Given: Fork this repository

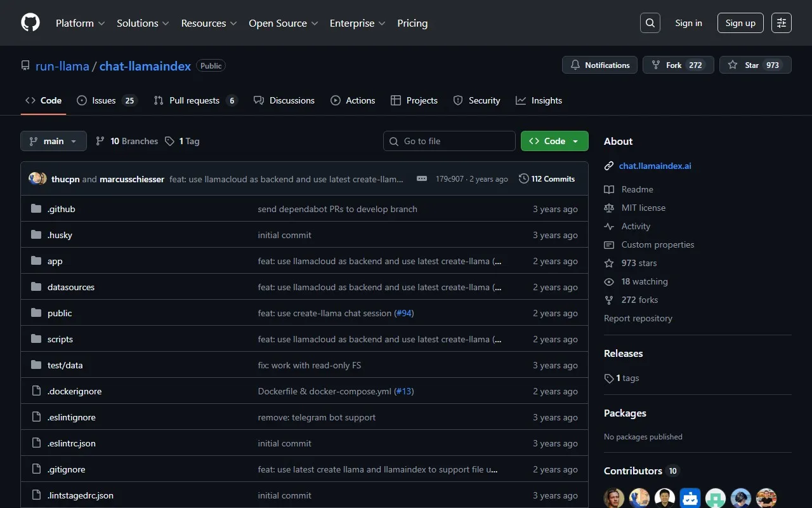Looking at the screenshot, I should click(678, 65).
